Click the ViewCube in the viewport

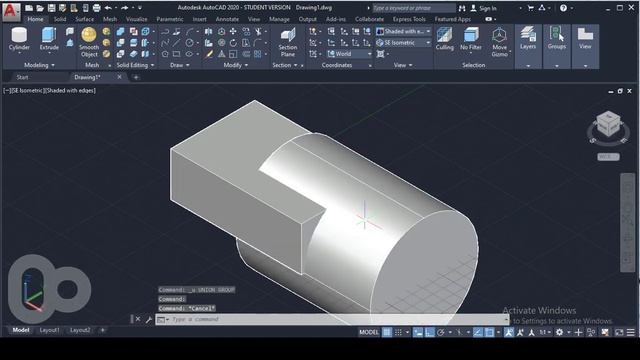point(608,124)
